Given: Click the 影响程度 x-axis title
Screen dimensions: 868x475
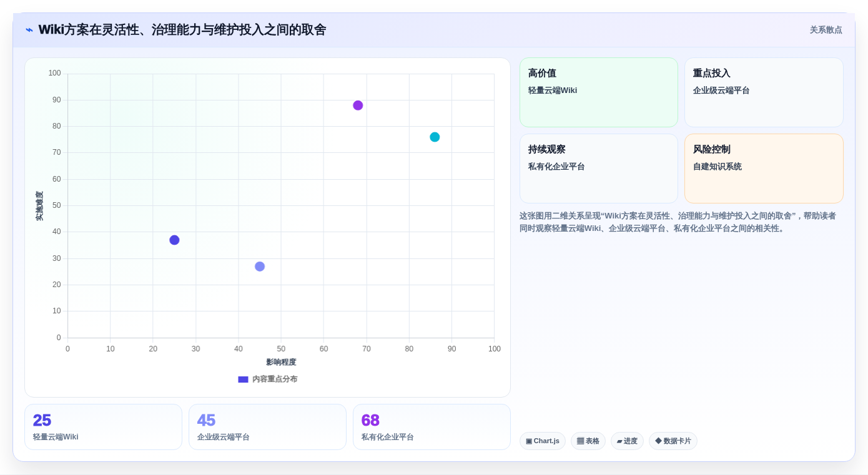Looking at the screenshot, I should point(281,362).
